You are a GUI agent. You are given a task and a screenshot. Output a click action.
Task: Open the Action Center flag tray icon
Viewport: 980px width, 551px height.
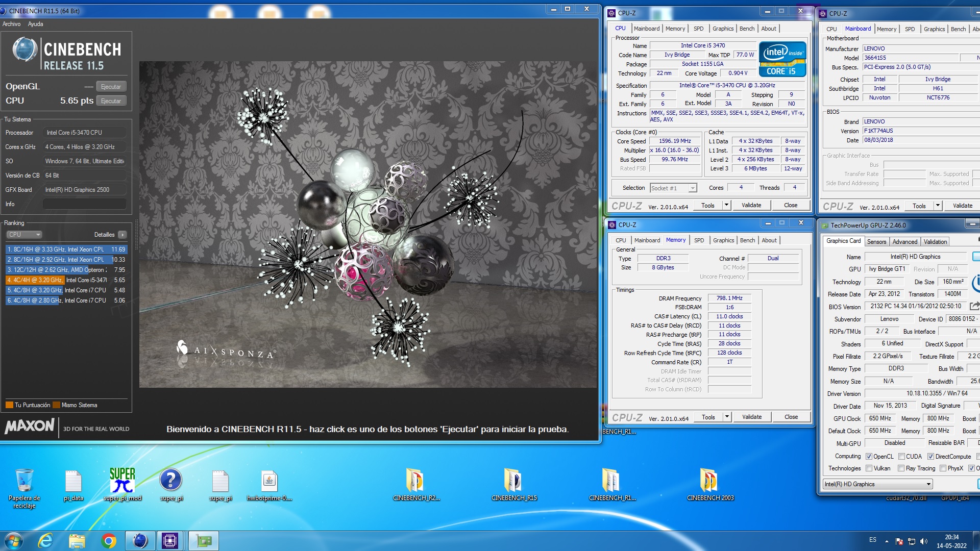899,541
